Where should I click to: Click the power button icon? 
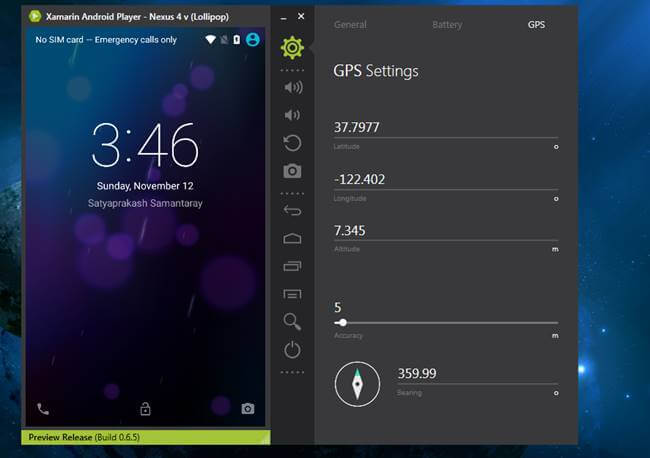pyautogui.click(x=292, y=350)
